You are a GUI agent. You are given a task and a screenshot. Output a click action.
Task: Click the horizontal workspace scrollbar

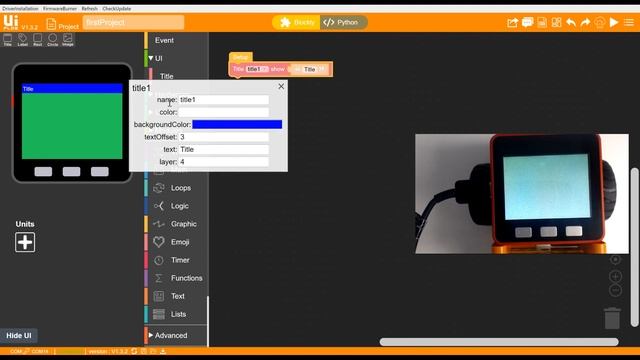[499, 342]
